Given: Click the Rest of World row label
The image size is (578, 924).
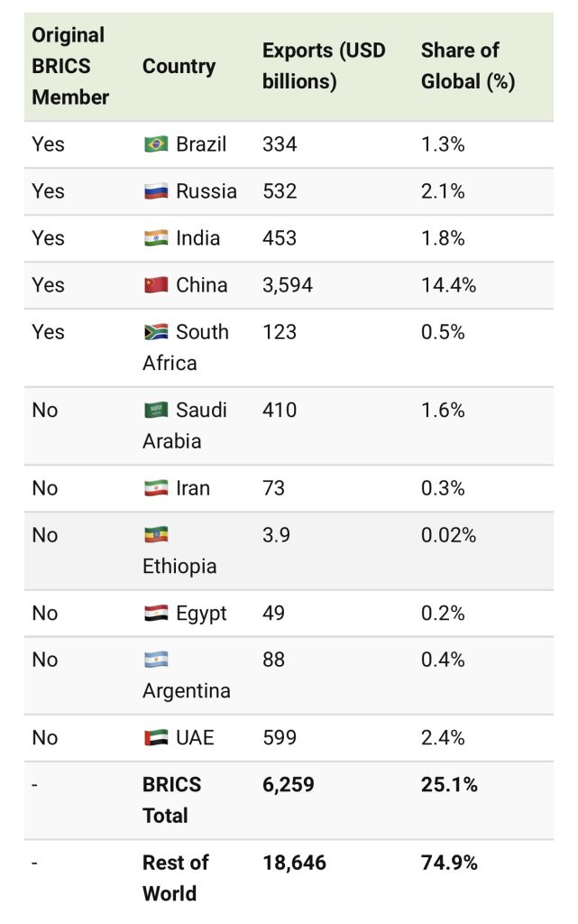Looking at the screenshot, I should [175, 877].
